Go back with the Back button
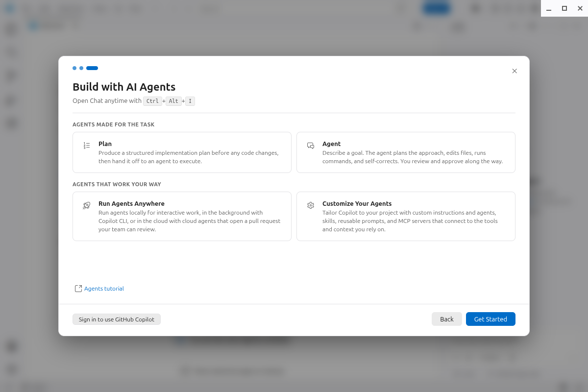 tap(447, 319)
